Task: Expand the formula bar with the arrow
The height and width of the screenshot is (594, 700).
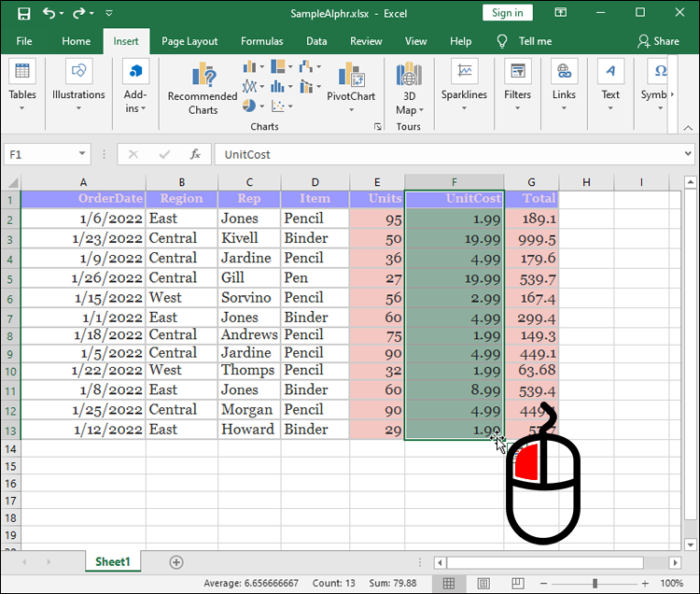Action: pos(688,154)
